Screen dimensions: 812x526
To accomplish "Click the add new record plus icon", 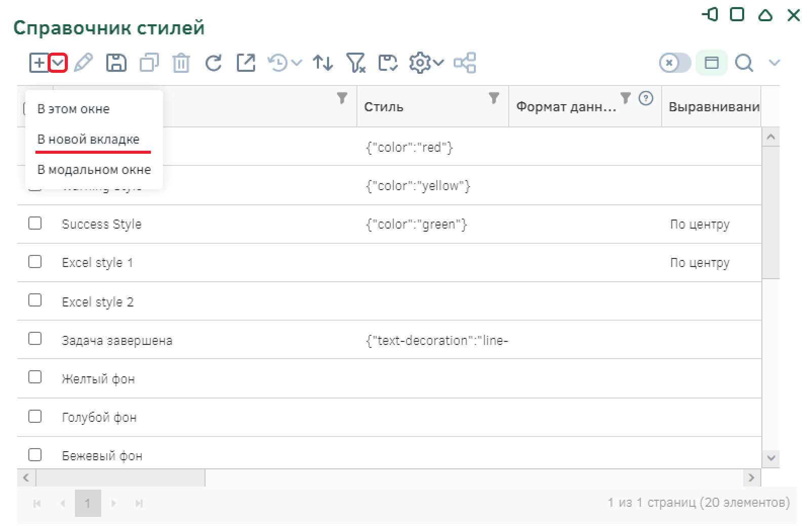I will 38,63.
